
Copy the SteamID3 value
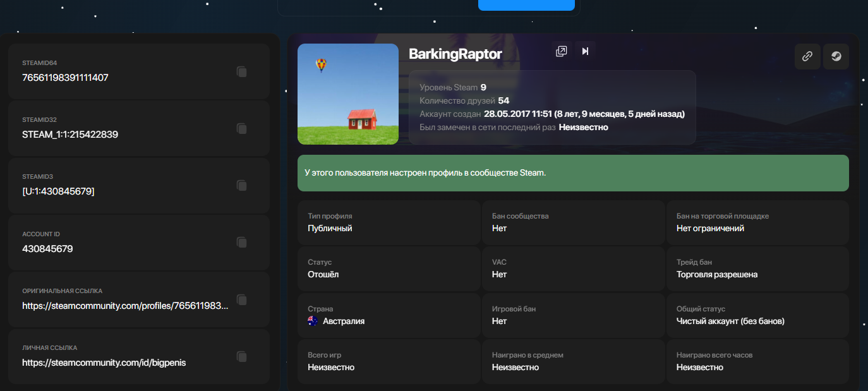(x=241, y=186)
